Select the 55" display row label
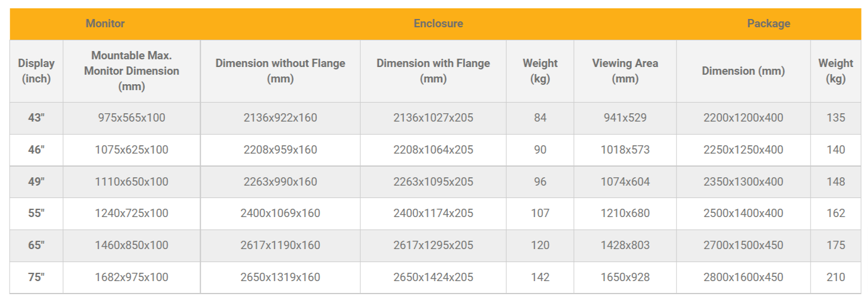 (x=36, y=213)
